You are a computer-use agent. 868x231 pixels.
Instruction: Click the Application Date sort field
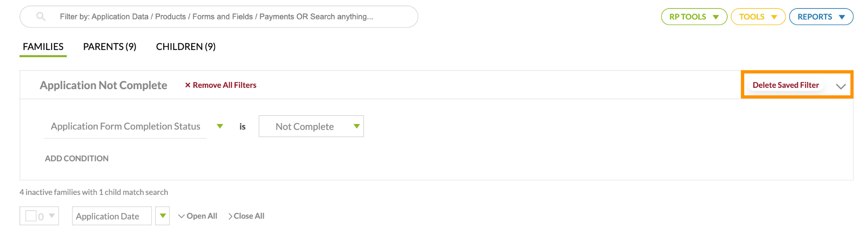click(x=112, y=216)
